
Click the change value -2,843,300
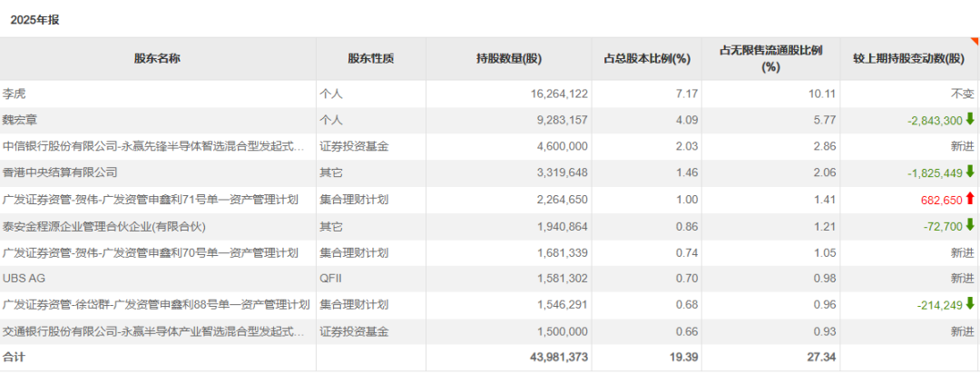pos(935,121)
